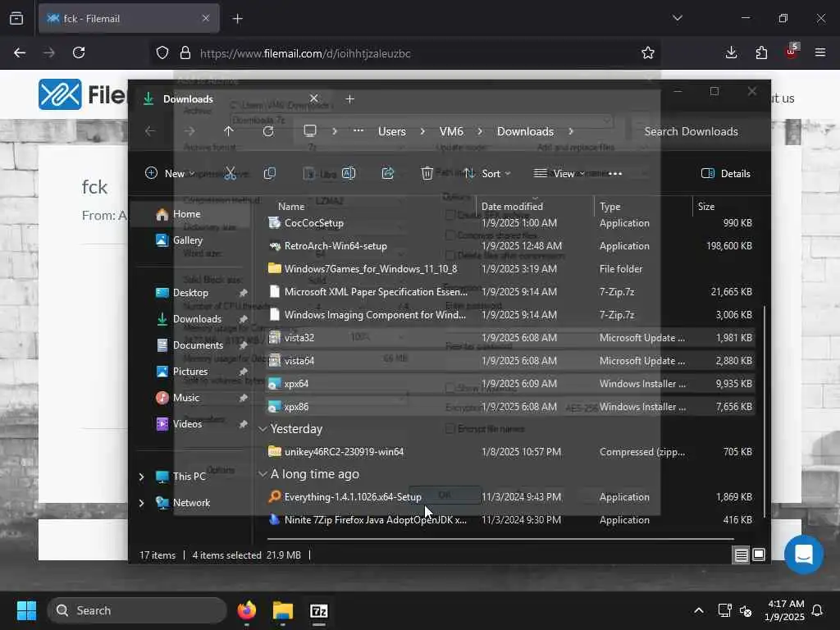Click the monitor icon in Explorer address bar
Screen dimensions: 840x630
[309, 131]
